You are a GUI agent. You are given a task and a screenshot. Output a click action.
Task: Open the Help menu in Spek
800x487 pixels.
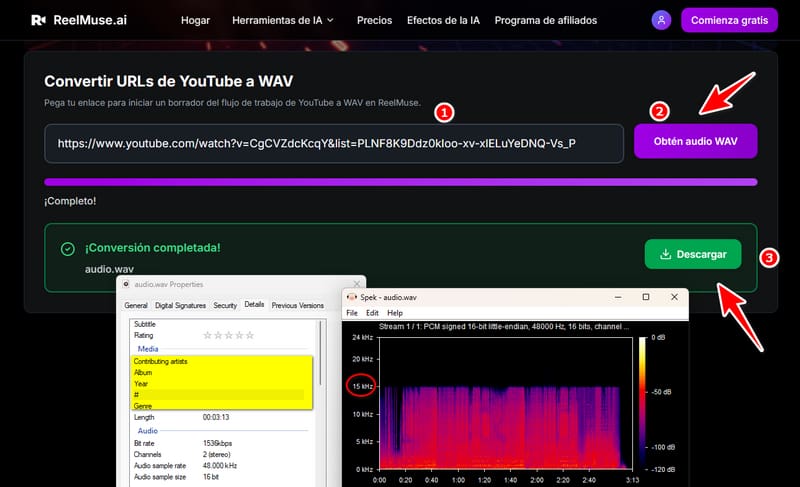[x=395, y=313]
